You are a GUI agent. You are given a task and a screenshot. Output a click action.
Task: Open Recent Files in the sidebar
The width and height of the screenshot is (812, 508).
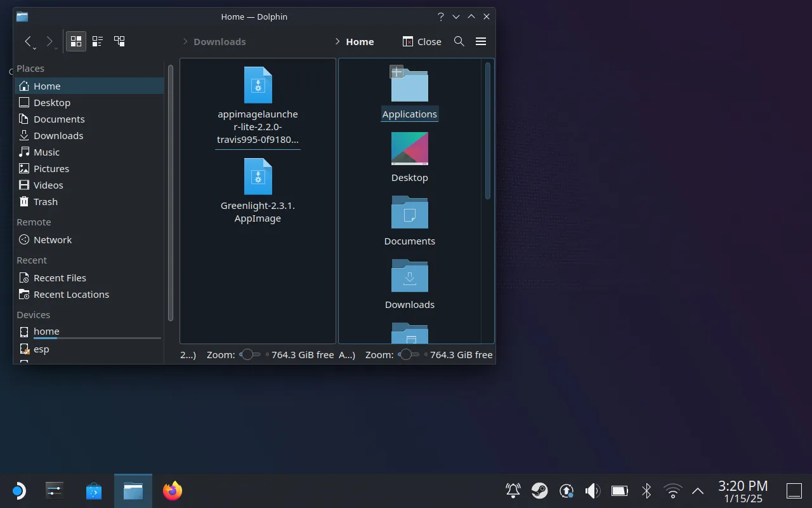pos(60,277)
